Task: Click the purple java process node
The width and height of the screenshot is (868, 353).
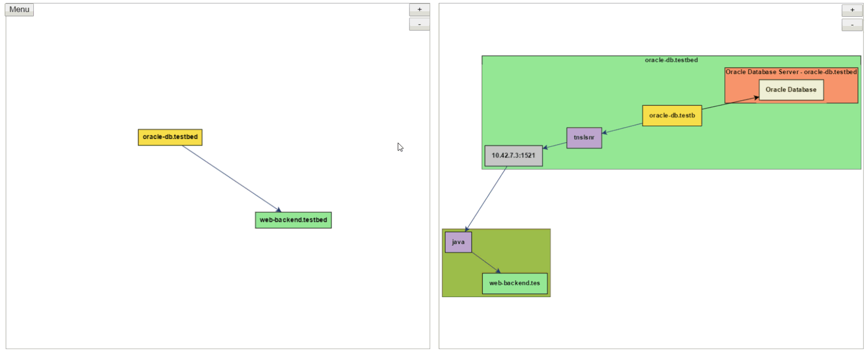Action: tap(458, 242)
